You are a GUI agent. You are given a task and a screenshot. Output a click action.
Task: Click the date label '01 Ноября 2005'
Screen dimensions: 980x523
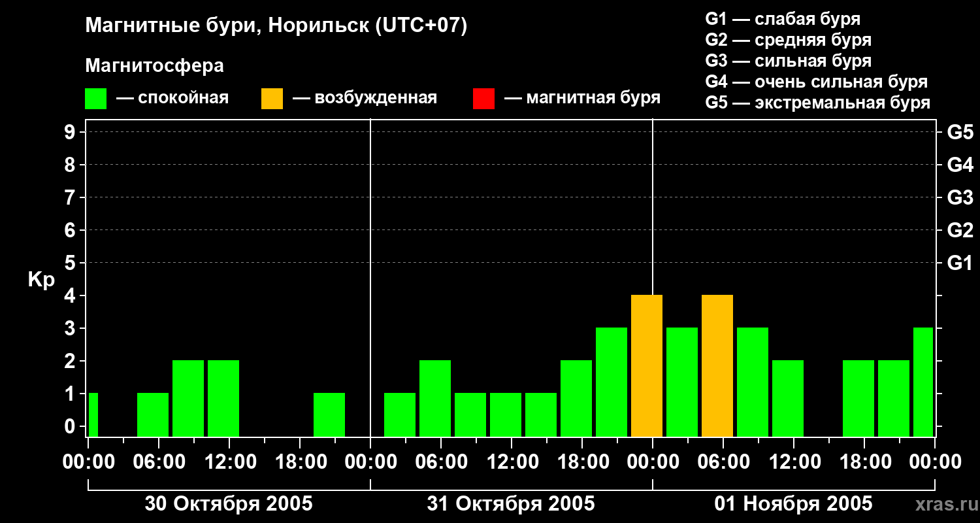pyautogui.click(x=793, y=504)
